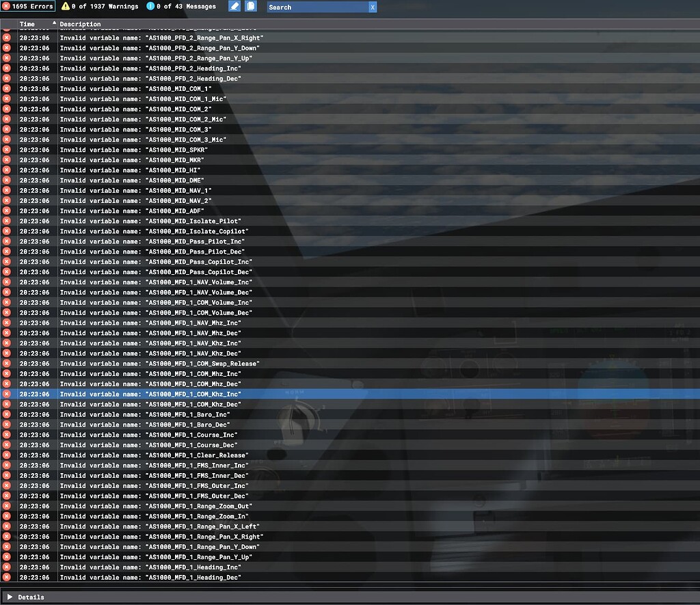
Task: Click the Details disclosure triangle
Action: point(10,597)
